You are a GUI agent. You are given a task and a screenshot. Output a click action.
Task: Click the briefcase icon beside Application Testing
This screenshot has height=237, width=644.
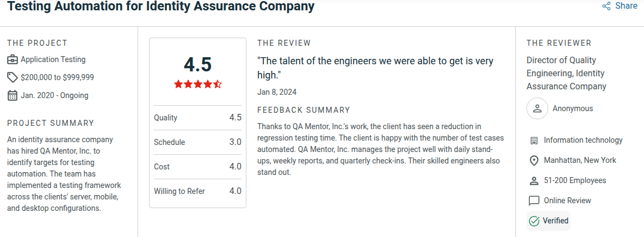[x=13, y=59]
